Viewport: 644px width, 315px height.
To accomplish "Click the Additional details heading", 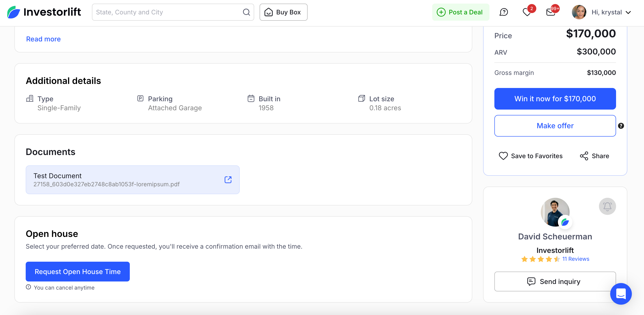I will (63, 81).
